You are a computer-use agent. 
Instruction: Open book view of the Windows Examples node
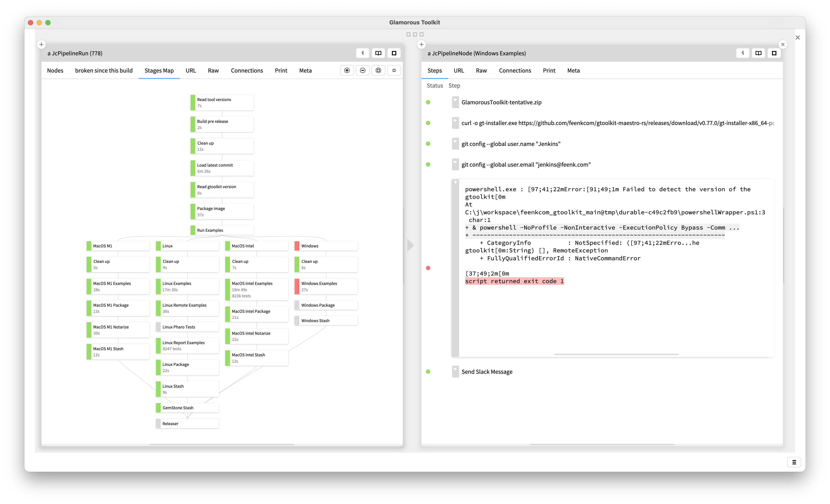[x=758, y=53]
